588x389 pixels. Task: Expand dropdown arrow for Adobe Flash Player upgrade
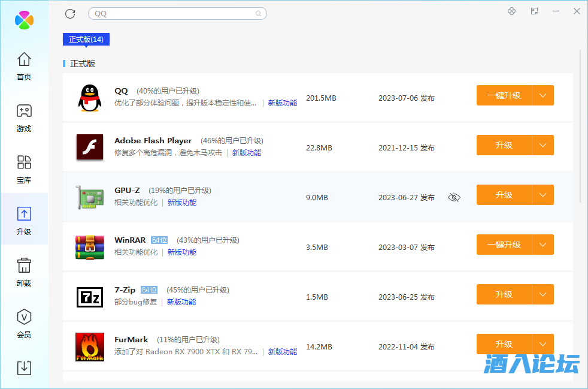tap(543, 145)
